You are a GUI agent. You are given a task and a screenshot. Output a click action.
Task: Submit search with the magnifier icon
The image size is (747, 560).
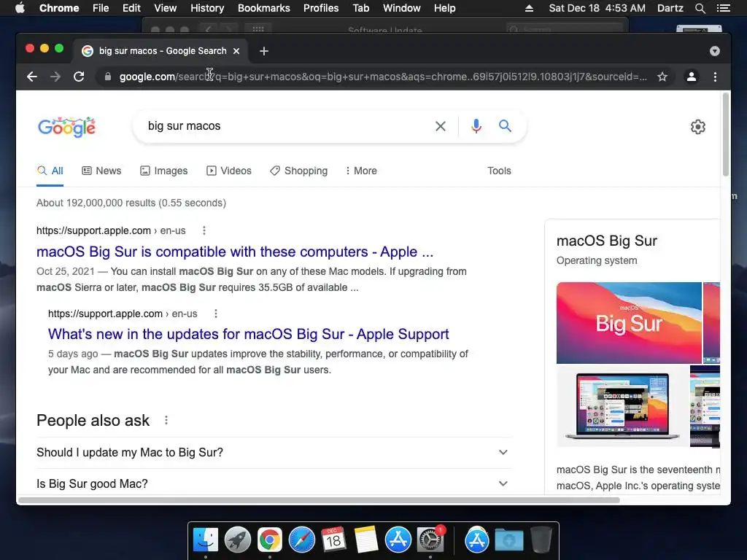coord(505,126)
